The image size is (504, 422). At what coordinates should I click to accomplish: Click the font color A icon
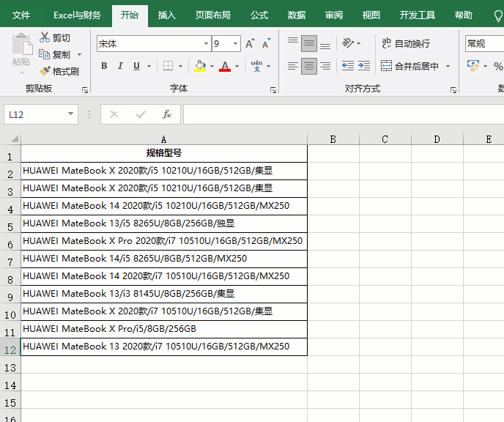click(x=225, y=66)
